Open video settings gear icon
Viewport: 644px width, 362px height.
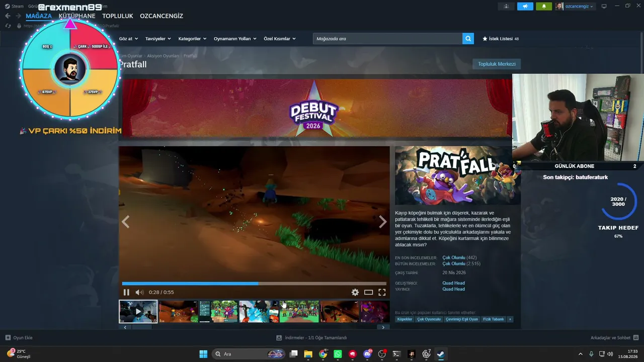(x=355, y=292)
